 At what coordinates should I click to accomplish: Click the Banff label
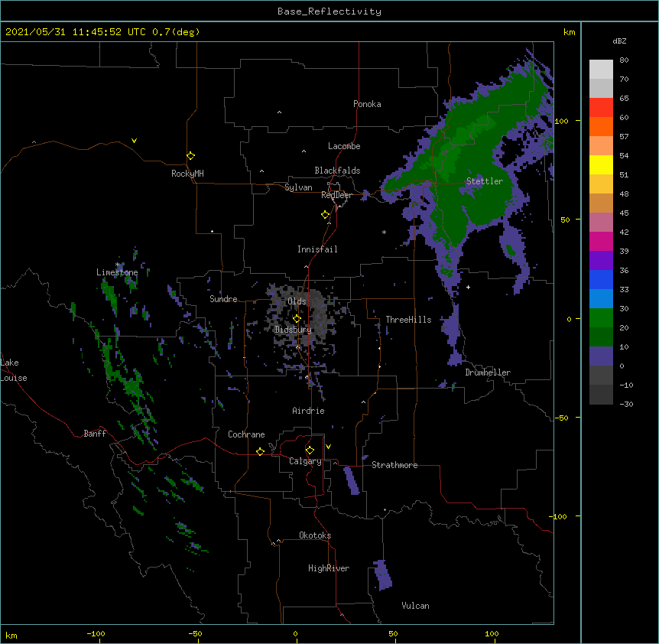point(95,434)
